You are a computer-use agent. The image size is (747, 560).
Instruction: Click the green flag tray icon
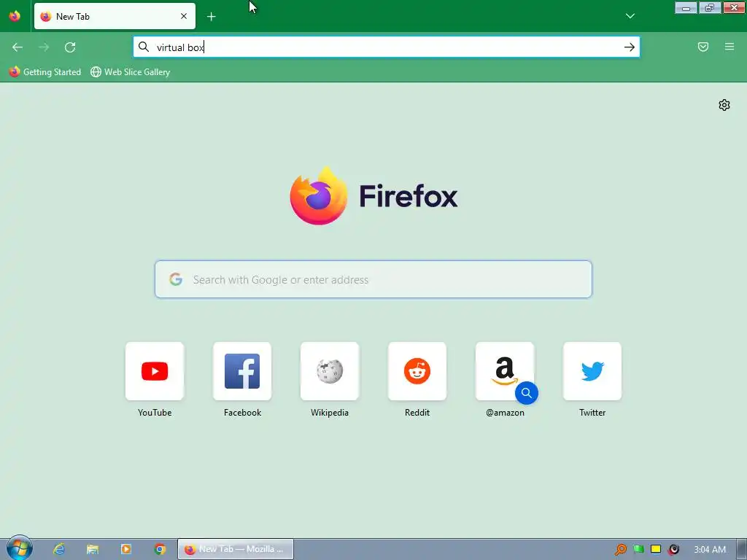pyautogui.click(x=638, y=550)
